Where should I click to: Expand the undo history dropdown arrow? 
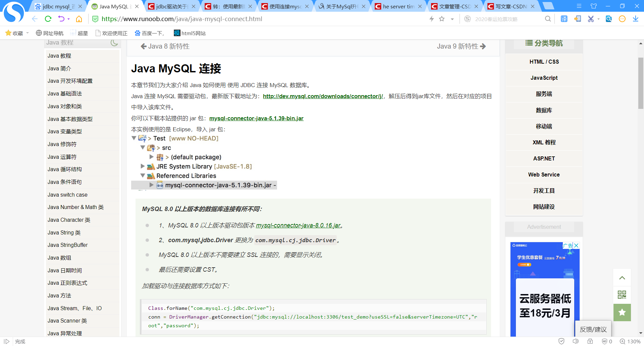click(68, 19)
